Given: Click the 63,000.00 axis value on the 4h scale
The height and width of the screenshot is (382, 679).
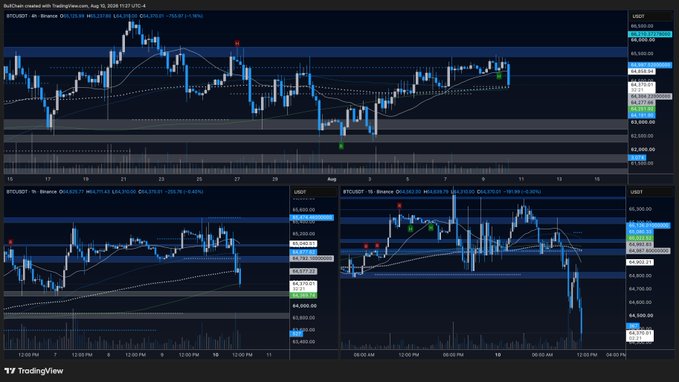Looking at the screenshot, I should [x=643, y=122].
